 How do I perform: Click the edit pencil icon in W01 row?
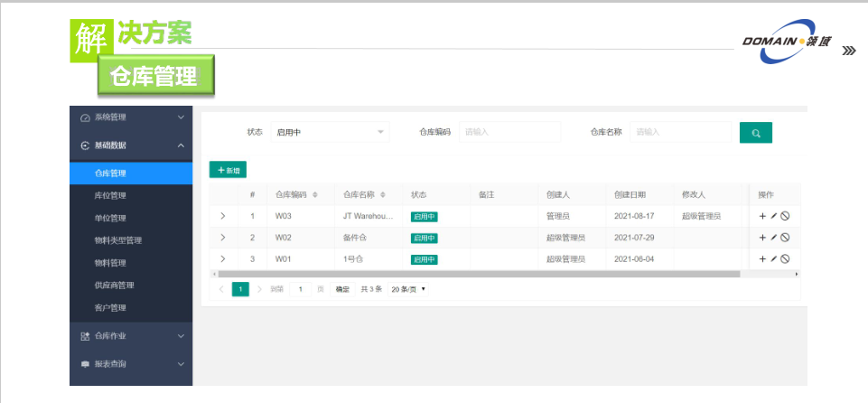774,258
